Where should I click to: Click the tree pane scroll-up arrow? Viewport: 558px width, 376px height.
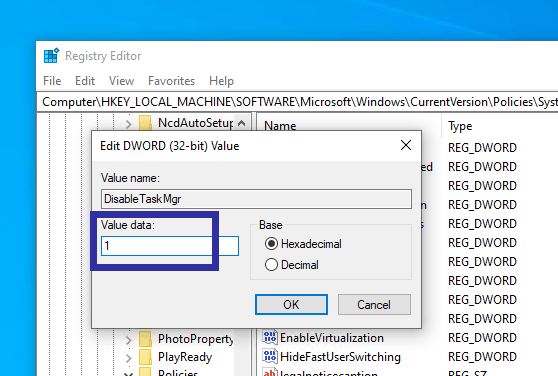[241, 123]
